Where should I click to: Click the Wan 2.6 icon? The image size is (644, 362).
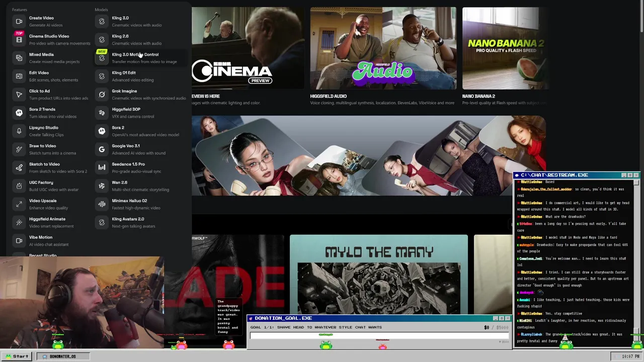[102, 186]
